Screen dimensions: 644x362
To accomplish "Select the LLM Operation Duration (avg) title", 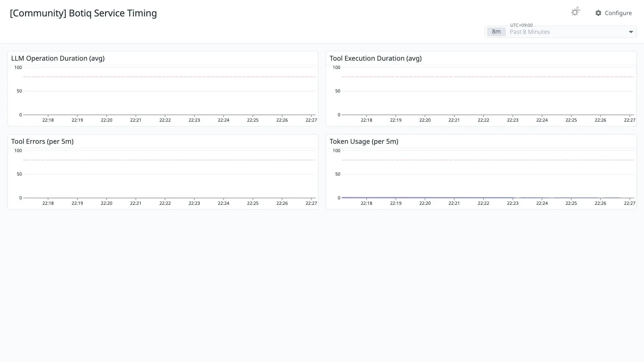I will (58, 58).
